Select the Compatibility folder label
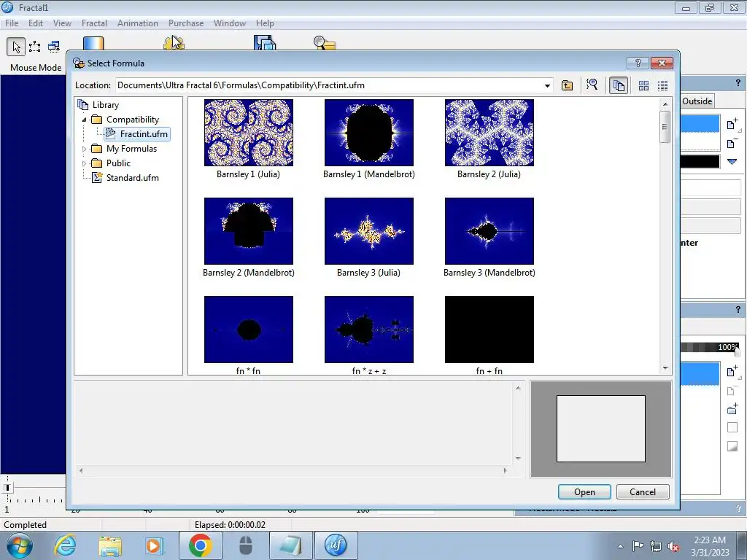Viewport: 747px width, 560px height. coord(133,120)
